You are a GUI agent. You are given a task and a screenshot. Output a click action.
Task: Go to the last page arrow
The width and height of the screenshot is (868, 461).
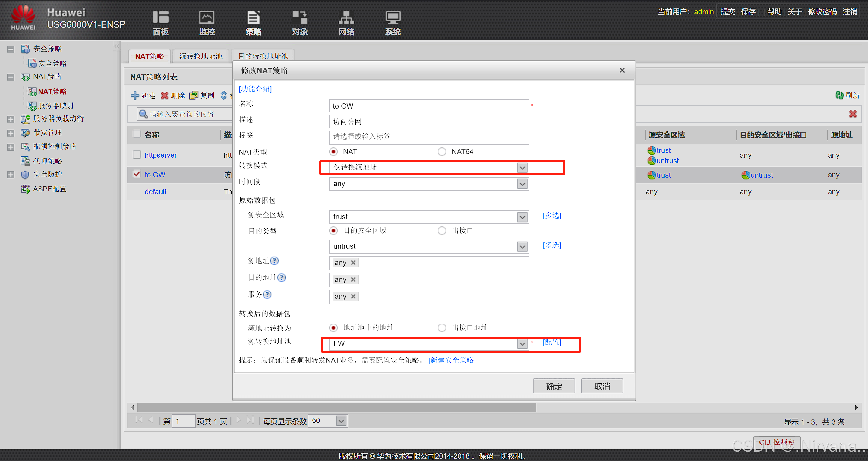(250, 420)
